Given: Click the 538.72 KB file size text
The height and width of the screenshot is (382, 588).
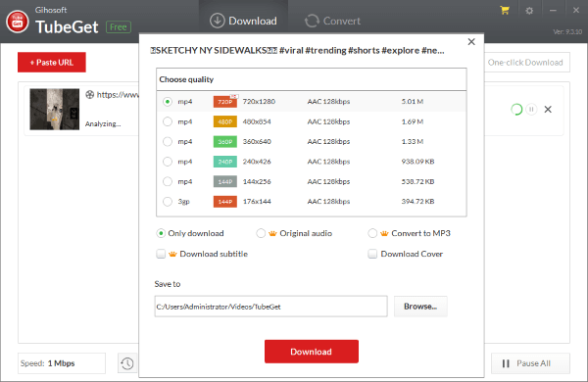Looking at the screenshot, I should (417, 181).
